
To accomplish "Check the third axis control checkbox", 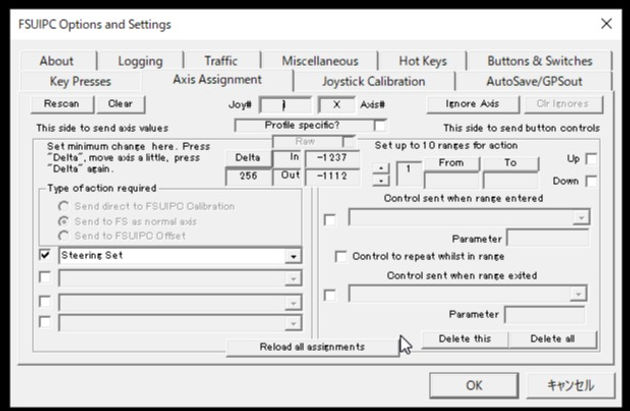I will click(45, 301).
